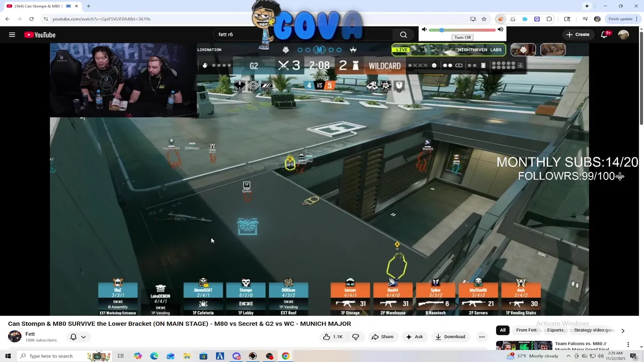The height and width of the screenshot is (362, 644).
Task: Show more filter chips with next arrow
Action: coord(623,331)
